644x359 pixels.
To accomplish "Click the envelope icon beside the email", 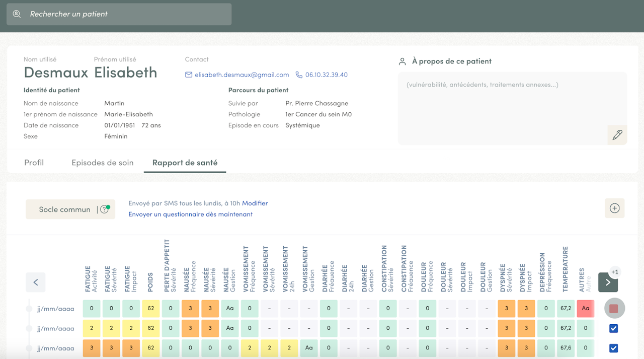I will point(189,75).
